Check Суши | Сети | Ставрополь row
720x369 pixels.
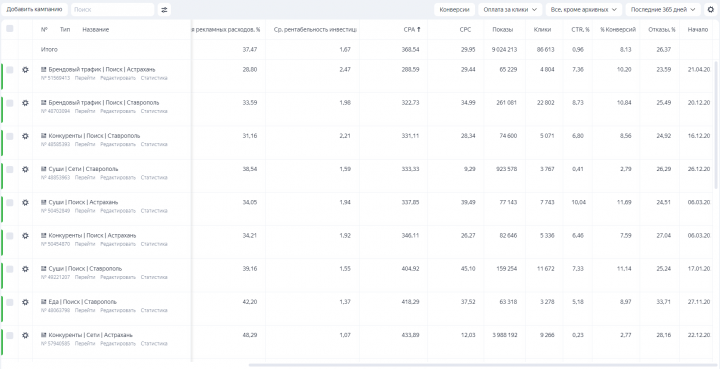point(10,169)
